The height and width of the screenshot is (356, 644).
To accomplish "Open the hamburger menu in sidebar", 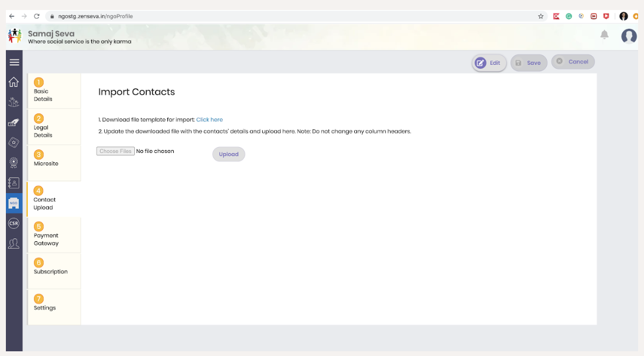I will click(x=14, y=62).
